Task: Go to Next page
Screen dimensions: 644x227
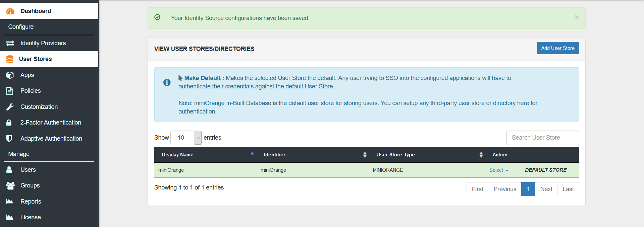Action: click(546, 189)
